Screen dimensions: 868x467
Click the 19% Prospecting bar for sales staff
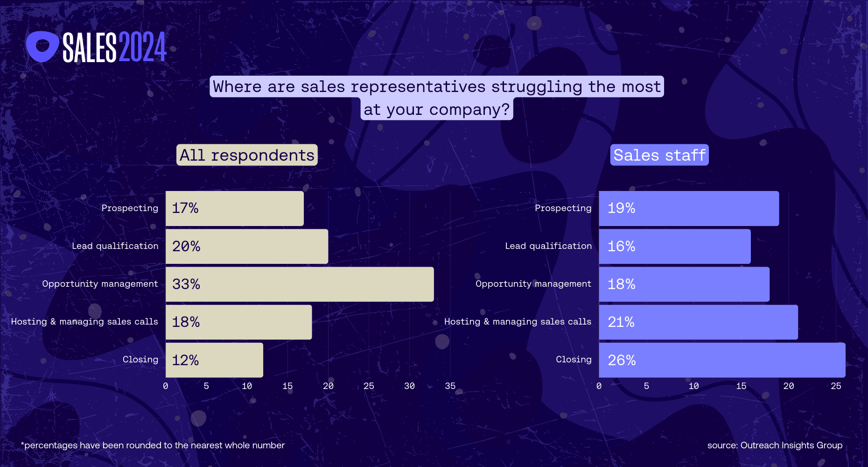[x=689, y=208]
